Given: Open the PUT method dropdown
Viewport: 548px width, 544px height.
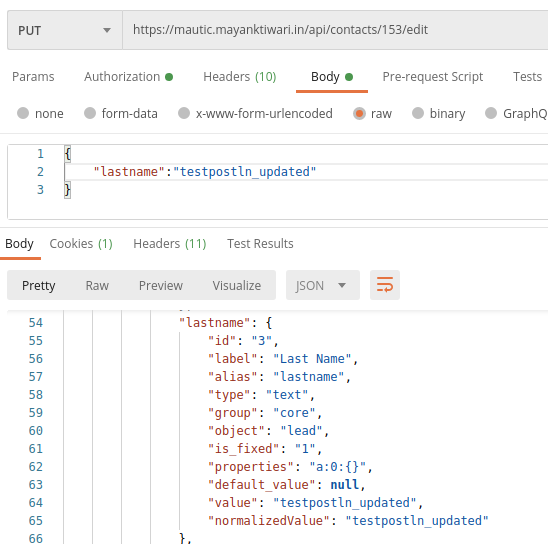Looking at the screenshot, I should click(65, 30).
